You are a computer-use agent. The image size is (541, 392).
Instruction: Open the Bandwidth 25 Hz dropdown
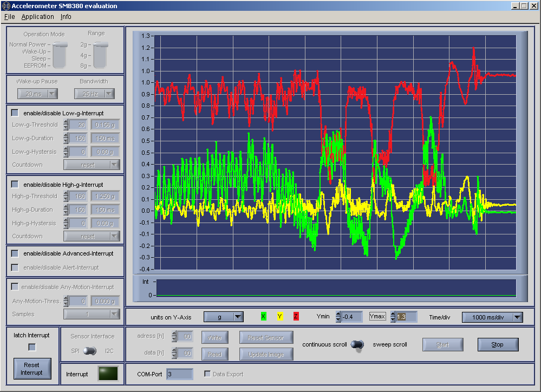(94, 94)
